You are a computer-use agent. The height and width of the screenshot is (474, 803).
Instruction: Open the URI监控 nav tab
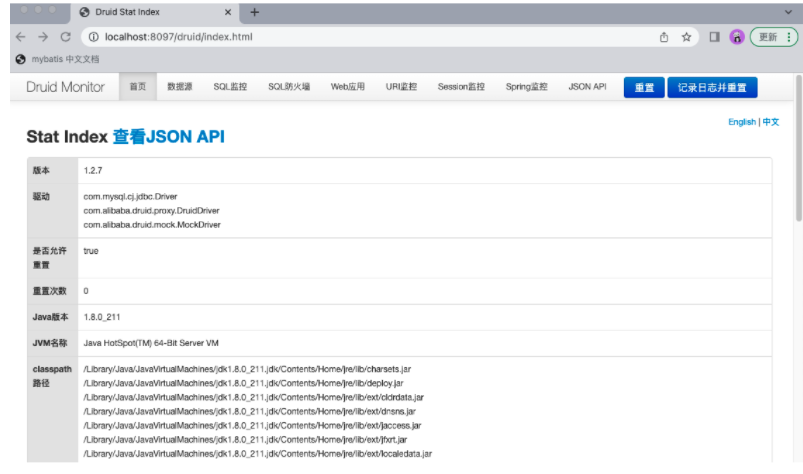click(x=401, y=87)
